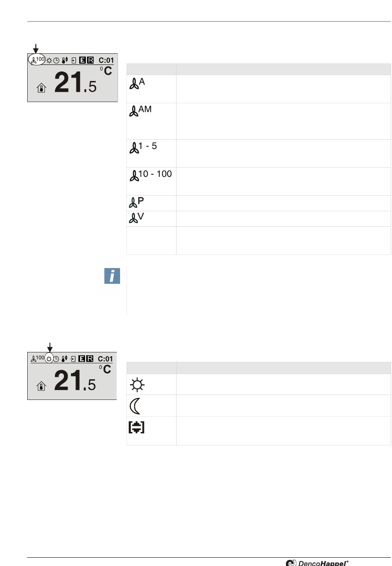Click clock icon right of circled sun
The width and height of the screenshot is (392, 566).
pyautogui.click(x=57, y=359)
